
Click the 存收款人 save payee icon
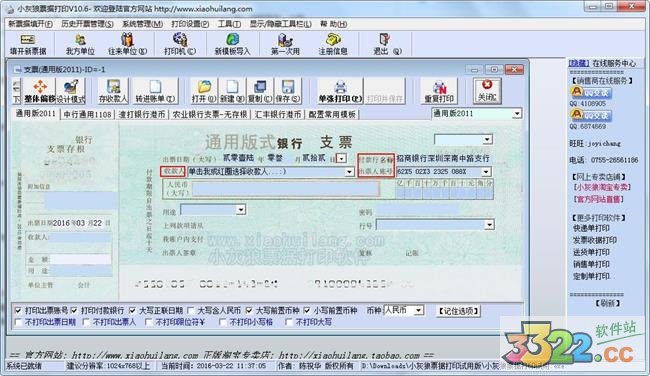point(113,91)
